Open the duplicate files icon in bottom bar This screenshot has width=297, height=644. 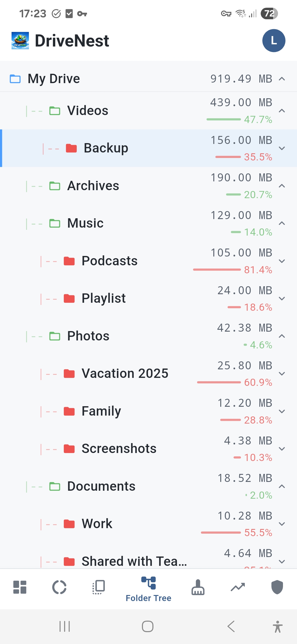pyautogui.click(x=99, y=587)
